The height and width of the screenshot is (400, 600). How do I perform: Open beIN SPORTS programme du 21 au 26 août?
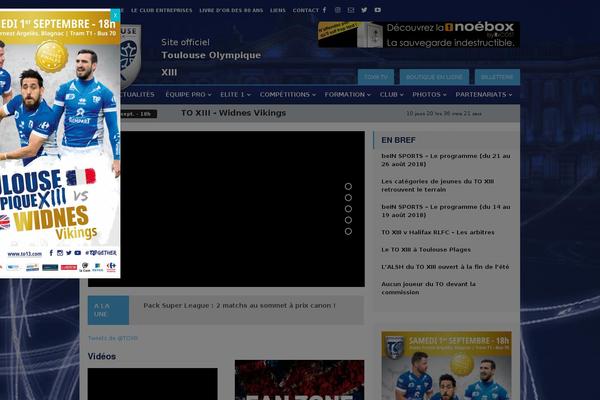446,160
